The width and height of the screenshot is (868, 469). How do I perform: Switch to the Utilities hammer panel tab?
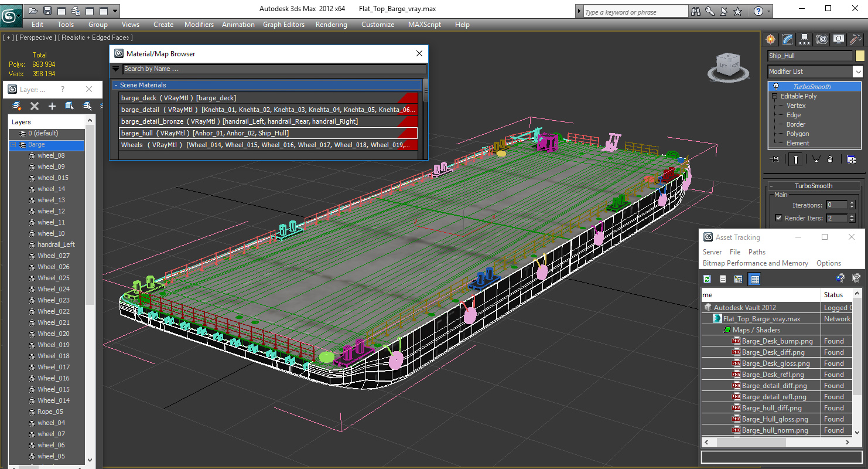pyautogui.click(x=855, y=39)
